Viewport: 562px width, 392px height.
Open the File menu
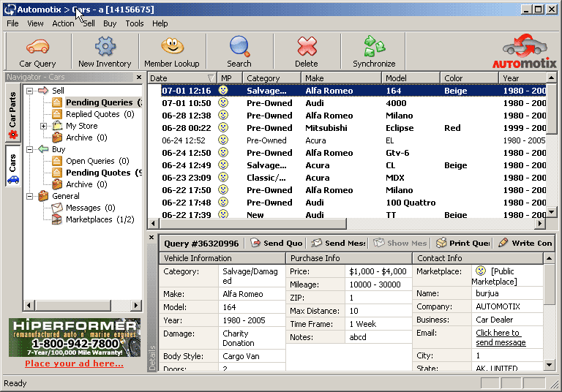(12, 23)
